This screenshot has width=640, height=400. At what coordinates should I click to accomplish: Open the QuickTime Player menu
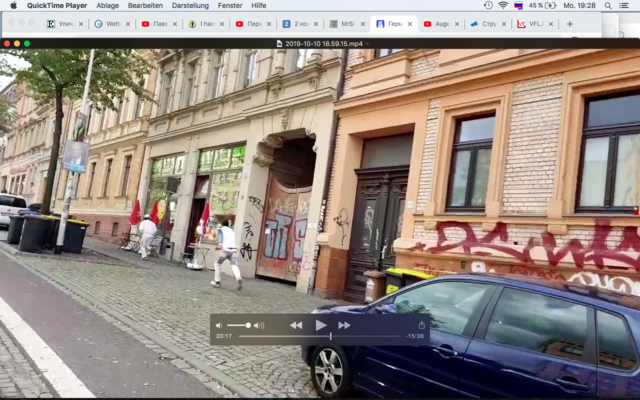pos(57,5)
